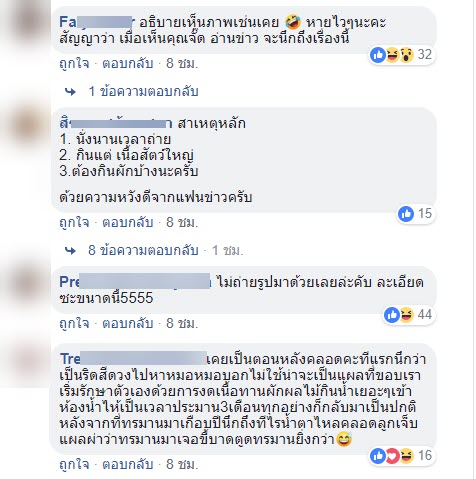Click the blue thumbs-up icon beside 15
The width and height of the screenshot is (476, 479).
coord(406,214)
